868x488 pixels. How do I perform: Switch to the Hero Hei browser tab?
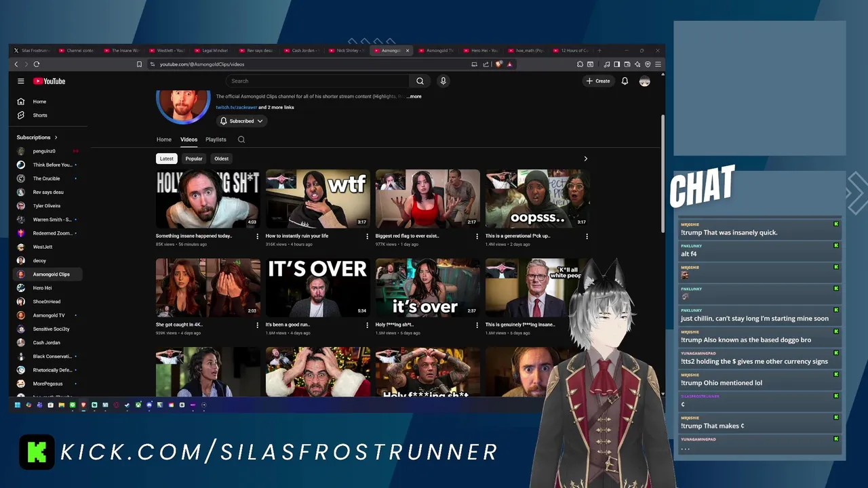point(480,50)
